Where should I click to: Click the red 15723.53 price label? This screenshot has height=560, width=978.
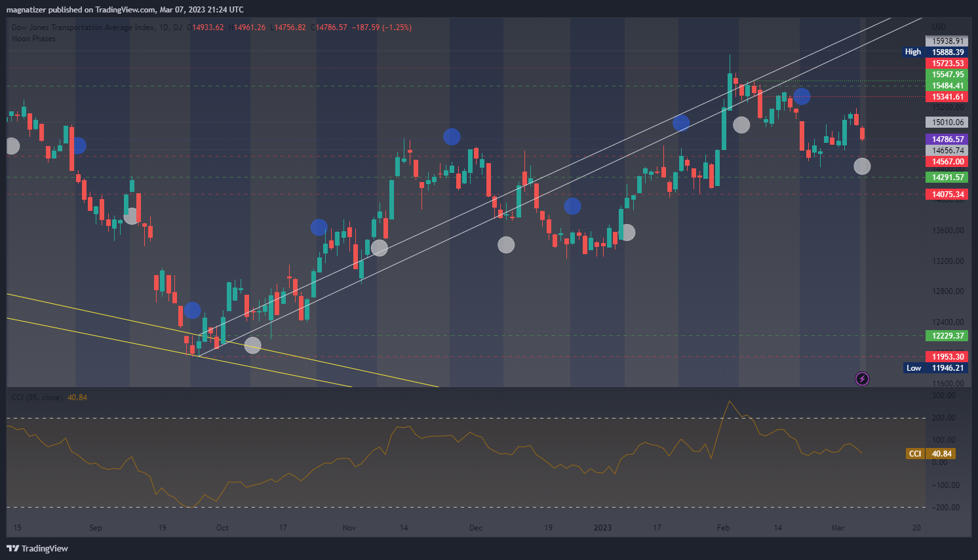(x=947, y=64)
